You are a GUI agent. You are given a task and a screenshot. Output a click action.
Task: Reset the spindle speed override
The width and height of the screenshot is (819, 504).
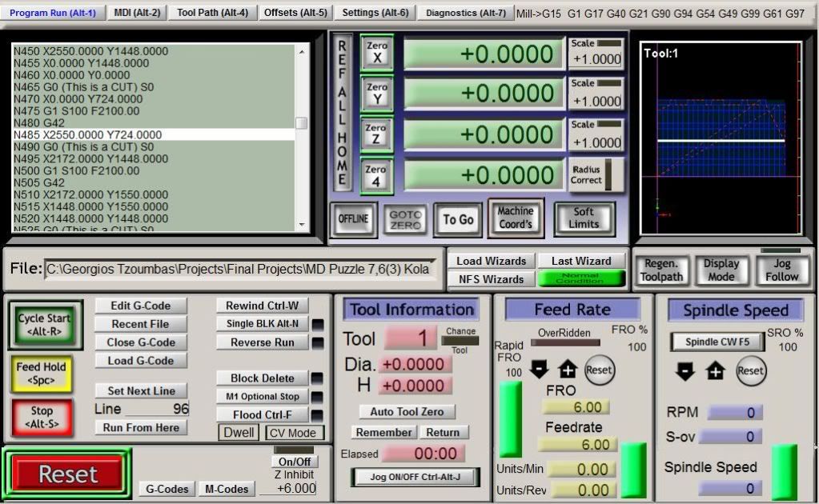click(x=750, y=371)
